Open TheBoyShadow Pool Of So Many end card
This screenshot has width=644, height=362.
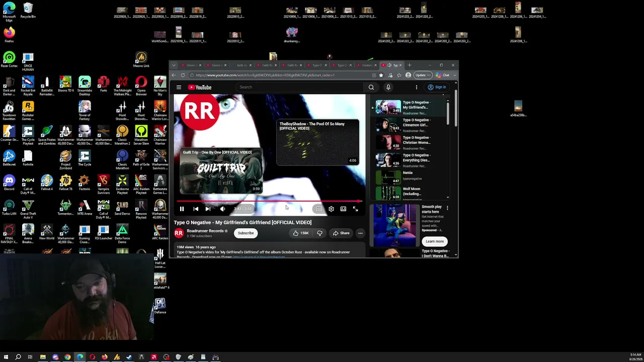(x=317, y=142)
